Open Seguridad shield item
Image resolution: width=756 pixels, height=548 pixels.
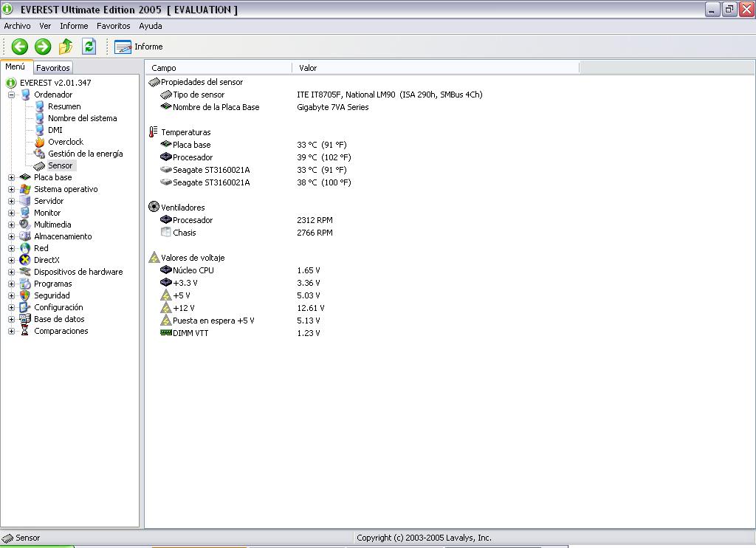(x=52, y=295)
